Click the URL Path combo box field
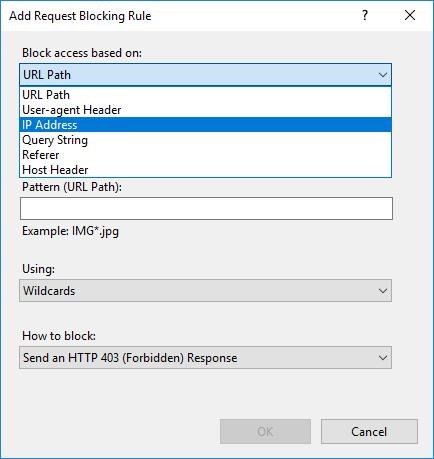The image size is (434, 459). (205, 75)
